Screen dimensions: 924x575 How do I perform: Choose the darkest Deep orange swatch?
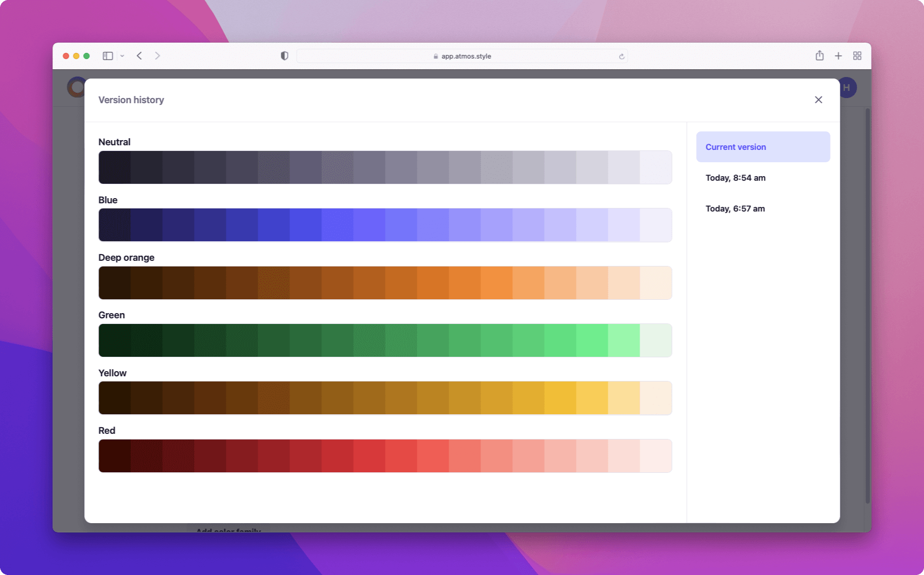pyautogui.click(x=114, y=283)
